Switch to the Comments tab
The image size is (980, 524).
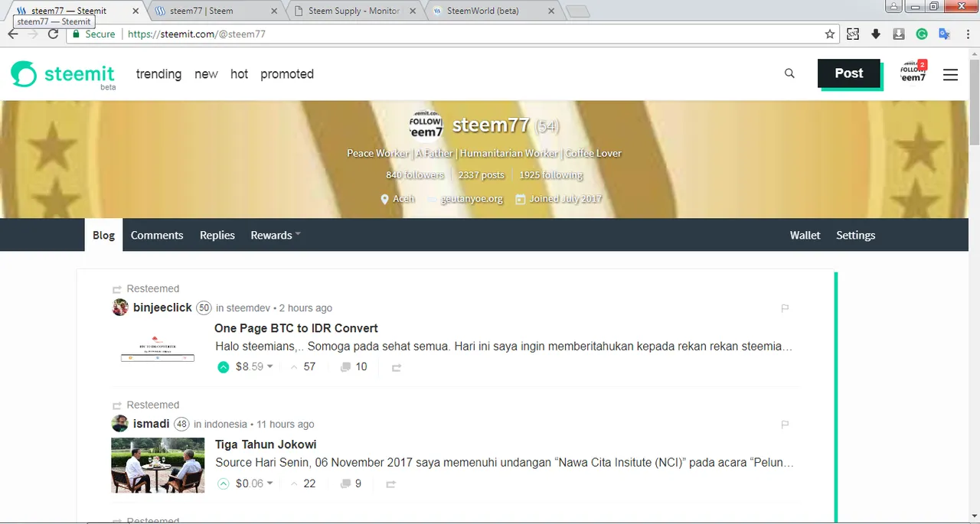pos(157,235)
